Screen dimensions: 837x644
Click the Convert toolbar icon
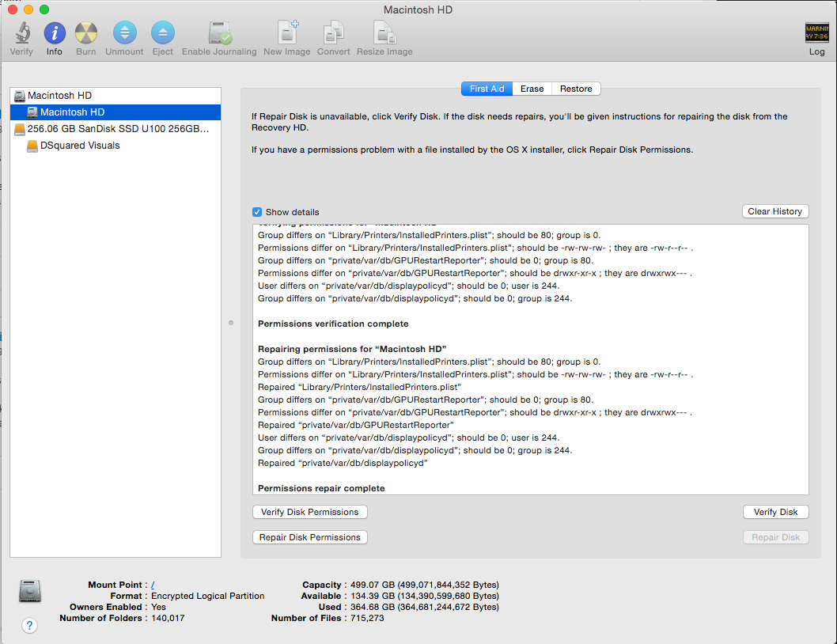[334, 33]
